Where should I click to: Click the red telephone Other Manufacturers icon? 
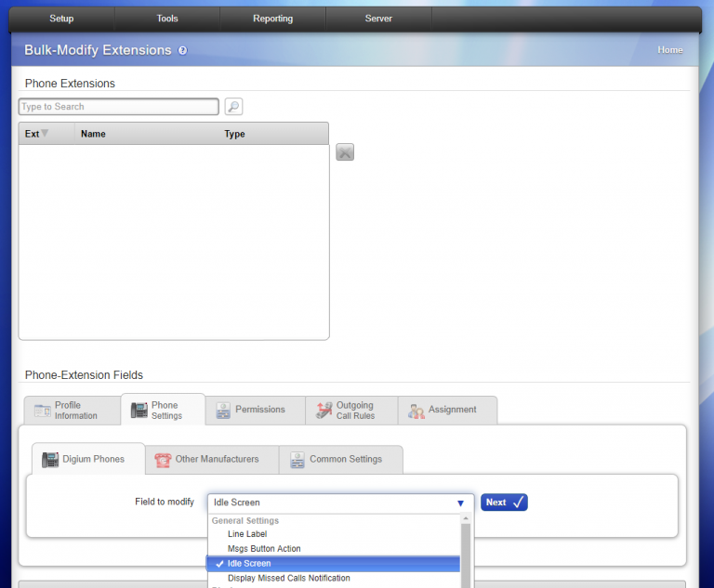point(163,460)
